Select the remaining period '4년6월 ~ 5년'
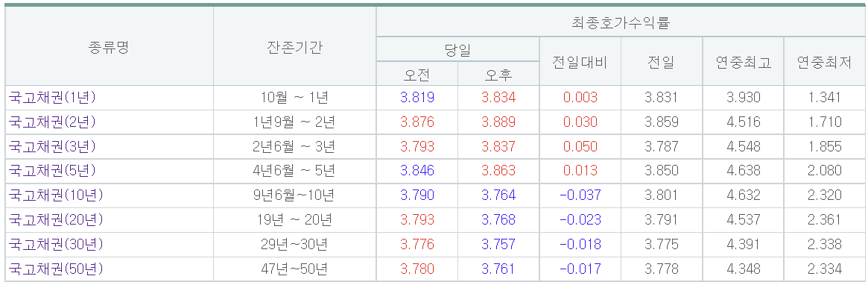868x282 pixels. (x=294, y=171)
